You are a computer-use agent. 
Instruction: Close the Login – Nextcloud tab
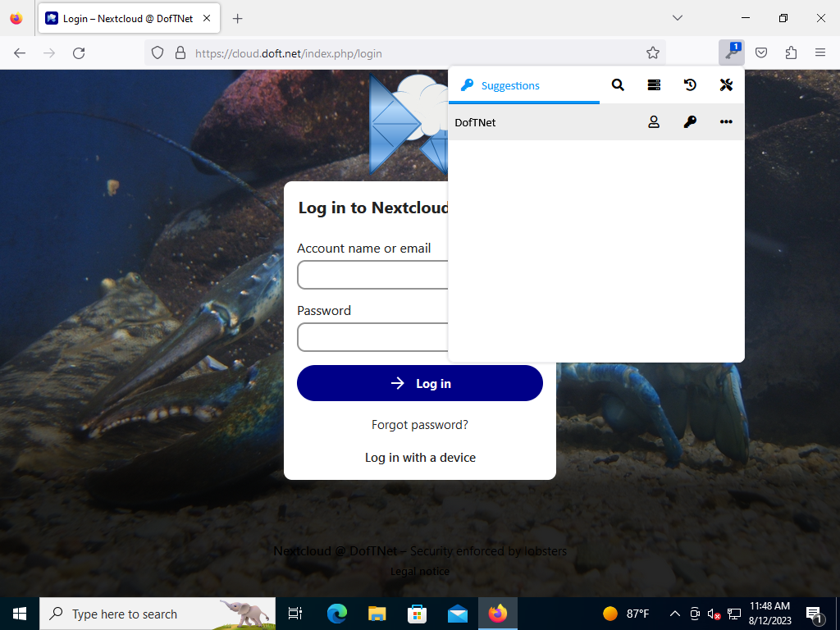tap(207, 18)
